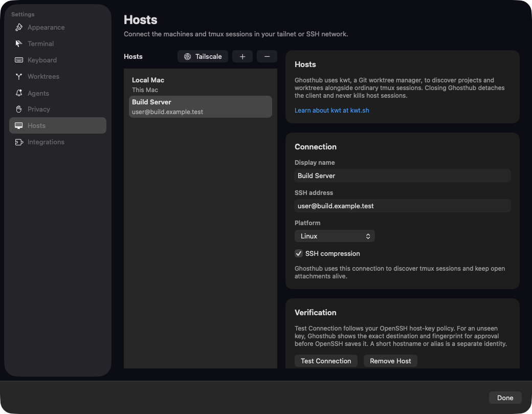The image size is (532, 414).
Task: Click Remove Host button
Action: pos(390,361)
